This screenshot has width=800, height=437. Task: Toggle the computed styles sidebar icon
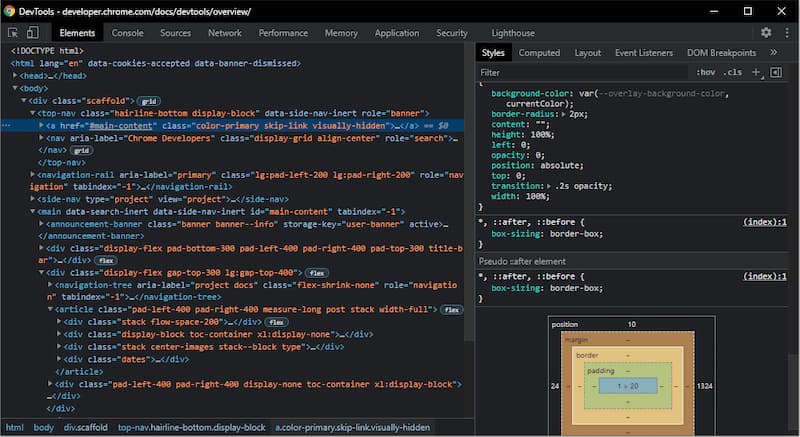click(x=776, y=72)
